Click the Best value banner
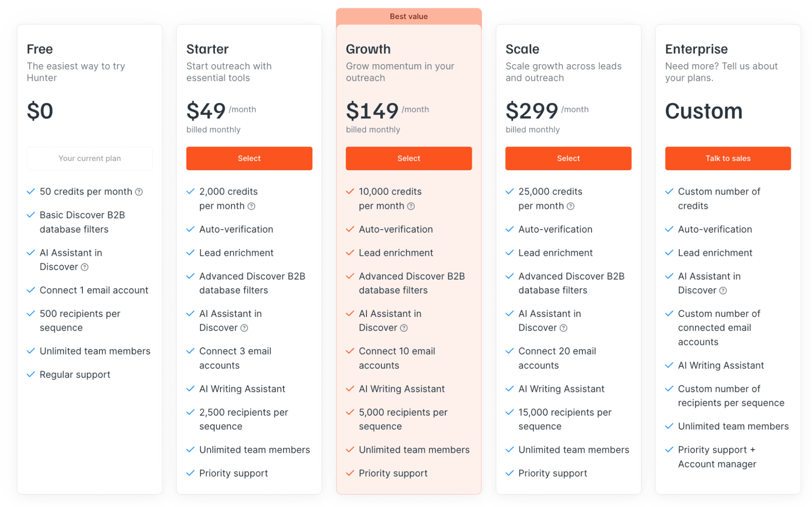The image size is (812, 507). point(409,17)
